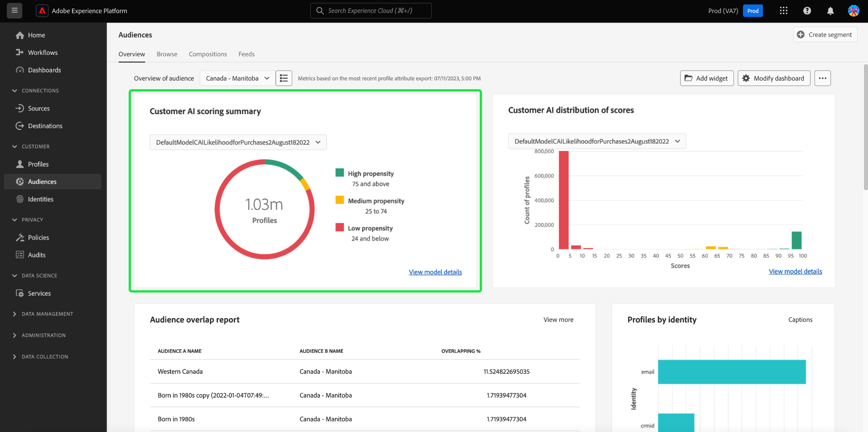Click the tallest red bar in score distribution

pyautogui.click(x=564, y=200)
